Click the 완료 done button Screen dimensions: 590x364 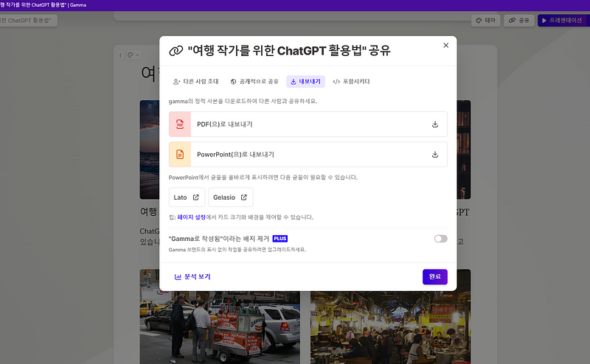tap(434, 276)
